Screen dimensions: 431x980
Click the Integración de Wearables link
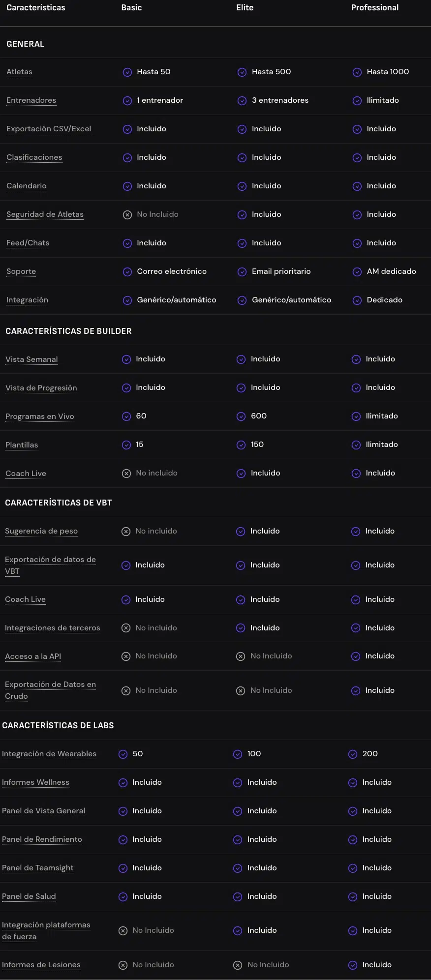click(49, 754)
